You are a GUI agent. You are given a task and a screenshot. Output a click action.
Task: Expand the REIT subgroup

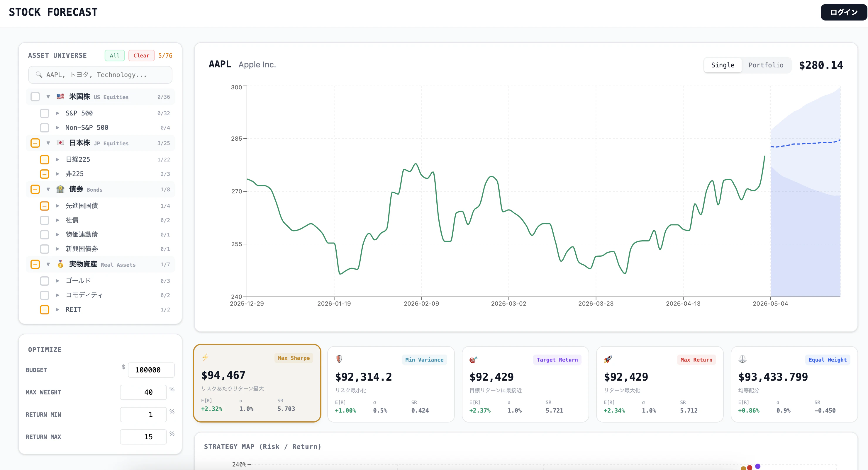click(57, 309)
